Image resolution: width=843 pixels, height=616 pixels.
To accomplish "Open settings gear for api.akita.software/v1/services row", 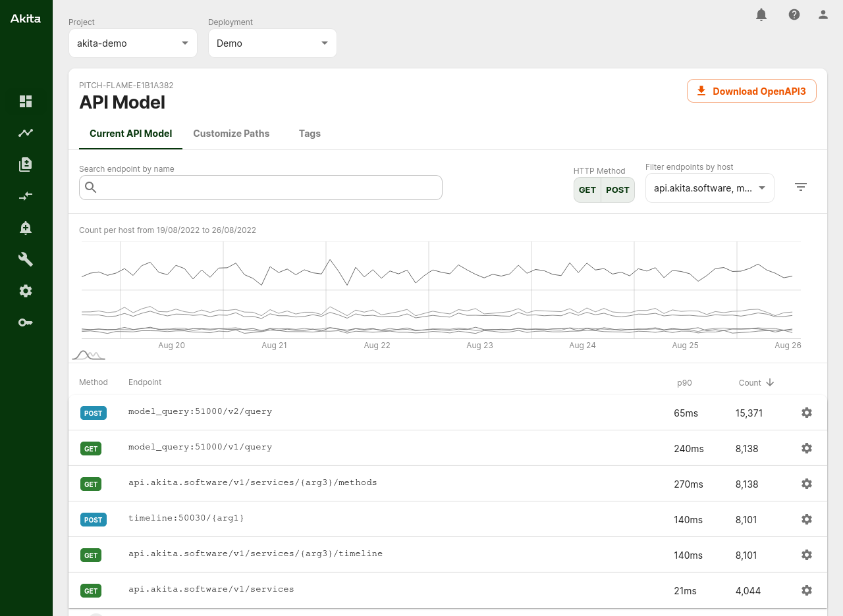I will (x=807, y=590).
